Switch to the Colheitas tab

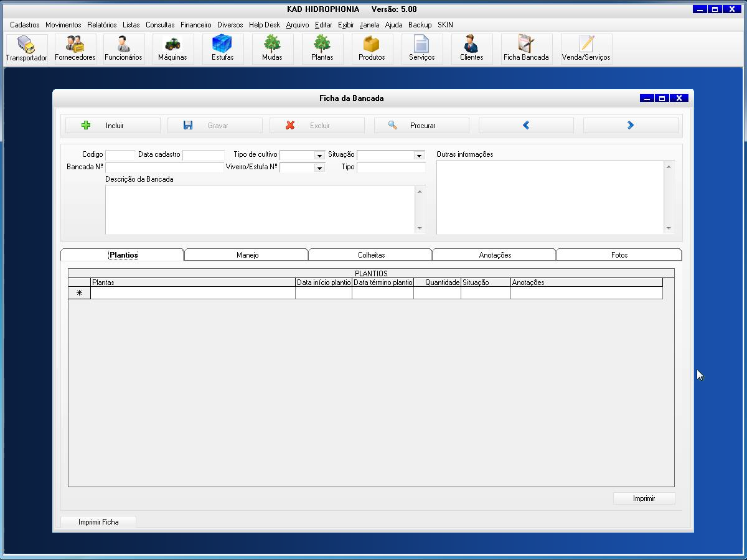point(371,255)
